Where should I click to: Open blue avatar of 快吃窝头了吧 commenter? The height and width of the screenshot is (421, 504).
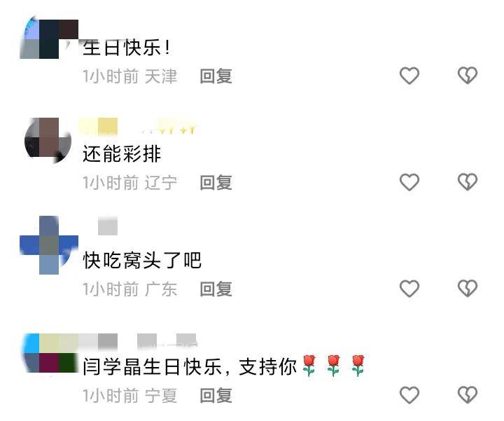click(49, 245)
